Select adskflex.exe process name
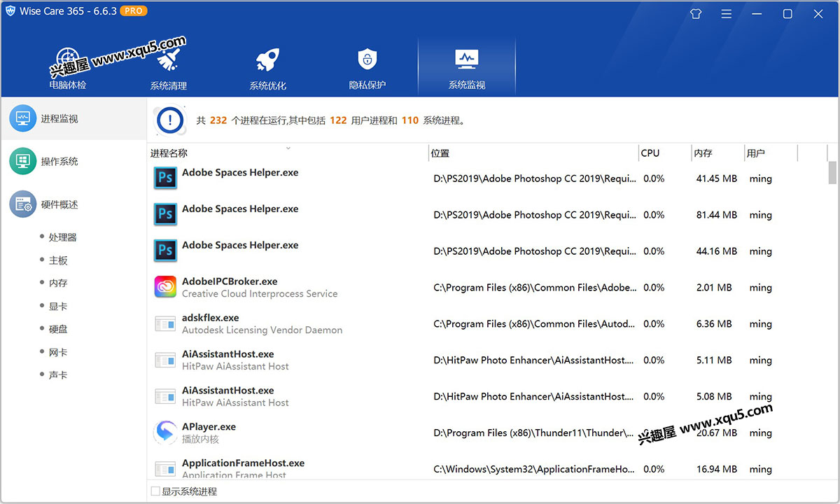This screenshot has width=840, height=504. [x=211, y=318]
